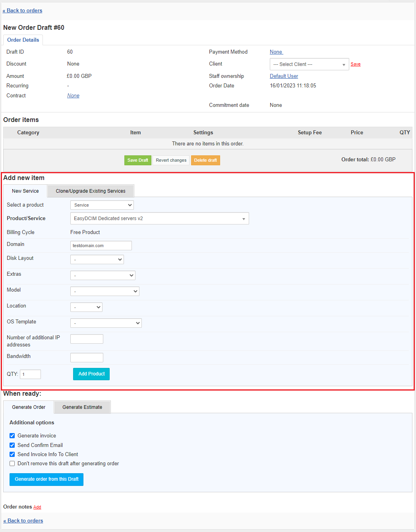
Task: Click the Domain input field
Action: [101, 246]
